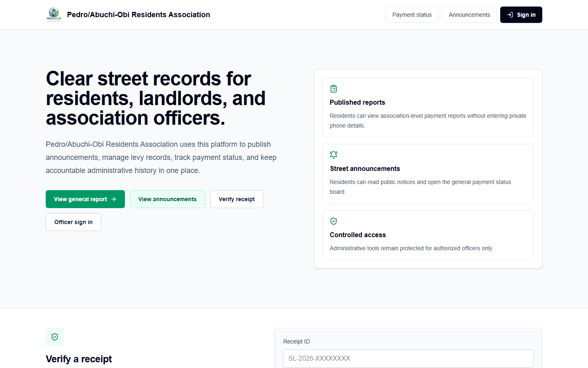This screenshot has width=588, height=368.
Task: Click the text about administrative tools remaining protected
Action: [412, 248]
